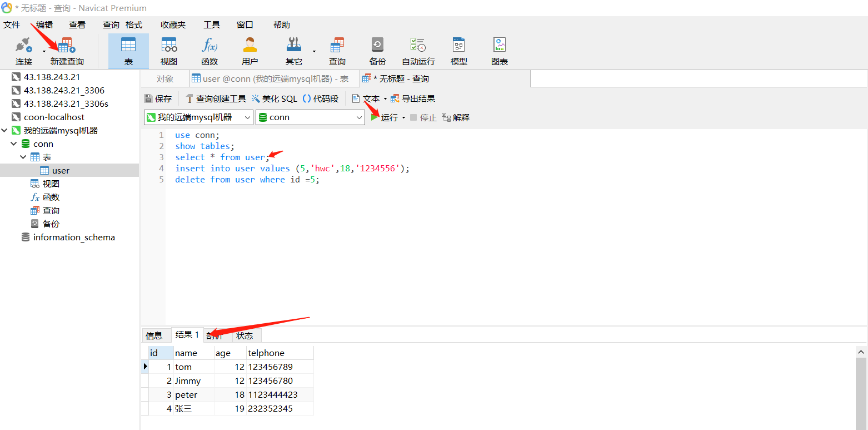The width and height of the screenshot is (868, 430).
Task: Select the Table (表) toolbar icon
Action: [128, 51]
